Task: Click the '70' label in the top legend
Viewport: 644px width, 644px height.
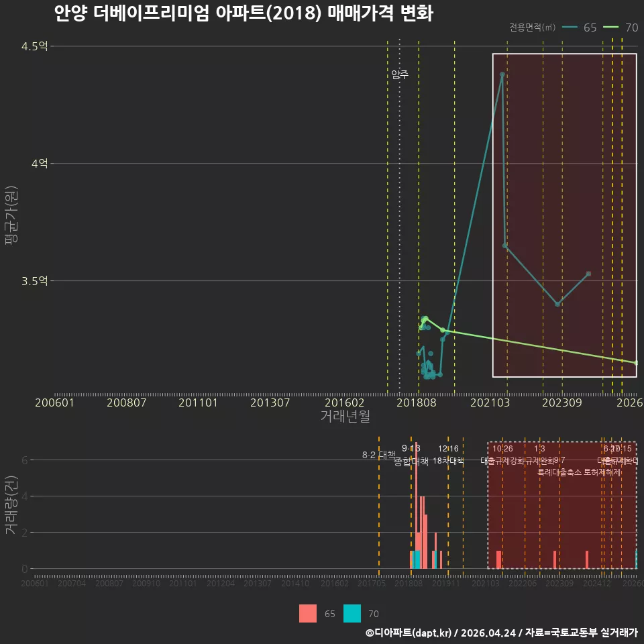Action: click(x=632, y=28)
